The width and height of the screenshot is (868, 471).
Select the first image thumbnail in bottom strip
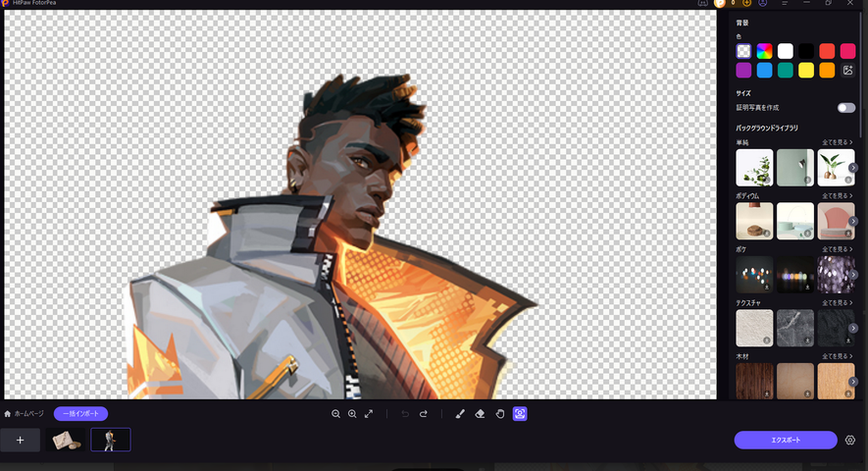[66, 440]
